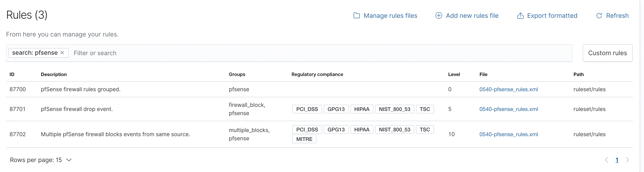The height and width of the screenshot is (172, 644).
Task: Click the 'pfsense' group in rule 87700
Action: (x=239, y=89)
